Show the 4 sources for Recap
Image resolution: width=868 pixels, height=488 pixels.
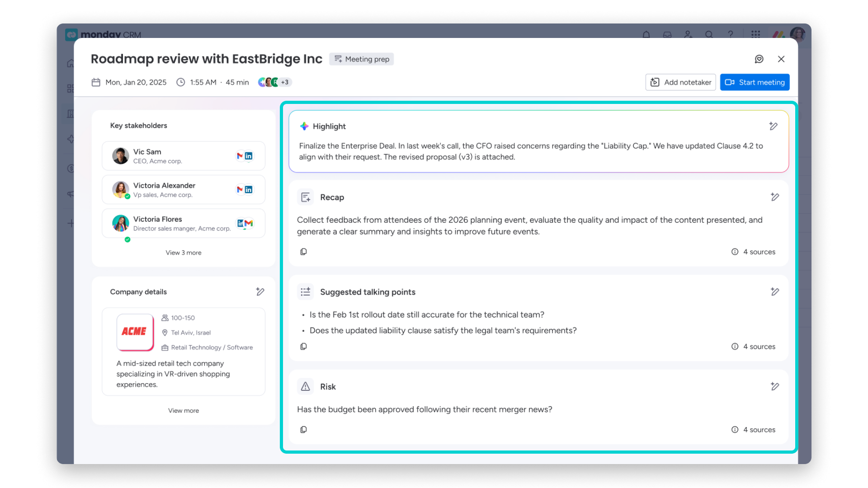pyautogui.click(x=753, y=252)
